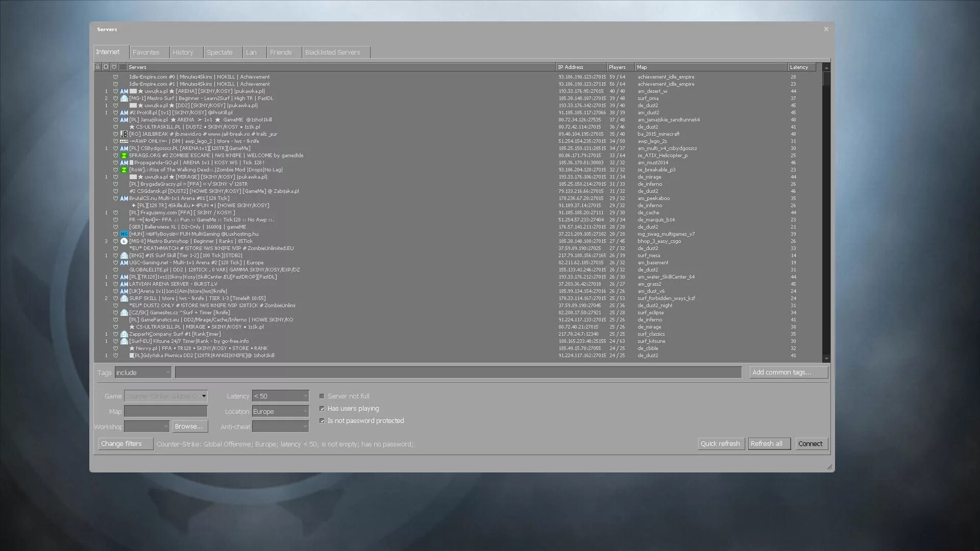Disable 'Is not password protected' checkbox
The width and height of the screenshot is (980, 551).
pos(322,420)
